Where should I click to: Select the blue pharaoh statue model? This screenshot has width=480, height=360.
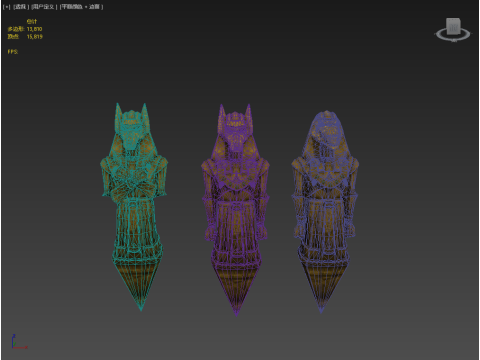[325, 212]
